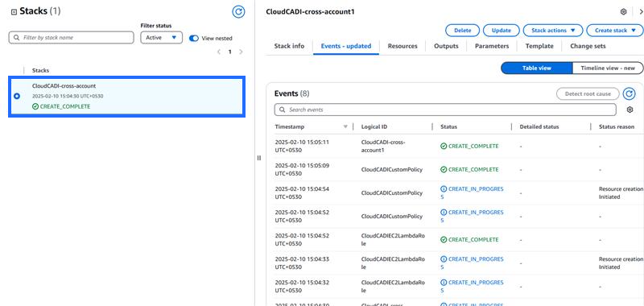Click CloudCADI-cross-account stack name
This screenshot has width=644, height=306.
tap(64, 86)
